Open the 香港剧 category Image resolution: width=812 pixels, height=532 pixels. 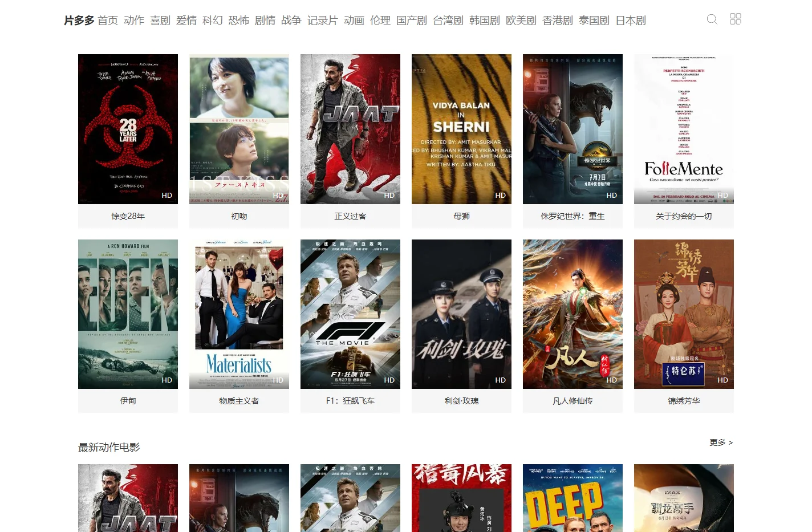(558, 21)
